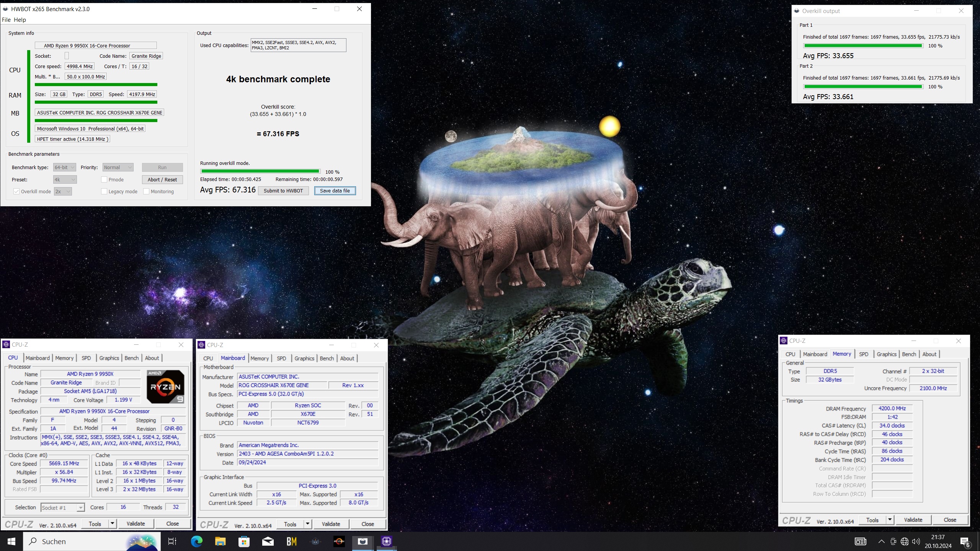Click Tools button in CPU-Z Memory window
Image resolution: width=980 pixels, height=551 pixels.
[x=872, y=520]
